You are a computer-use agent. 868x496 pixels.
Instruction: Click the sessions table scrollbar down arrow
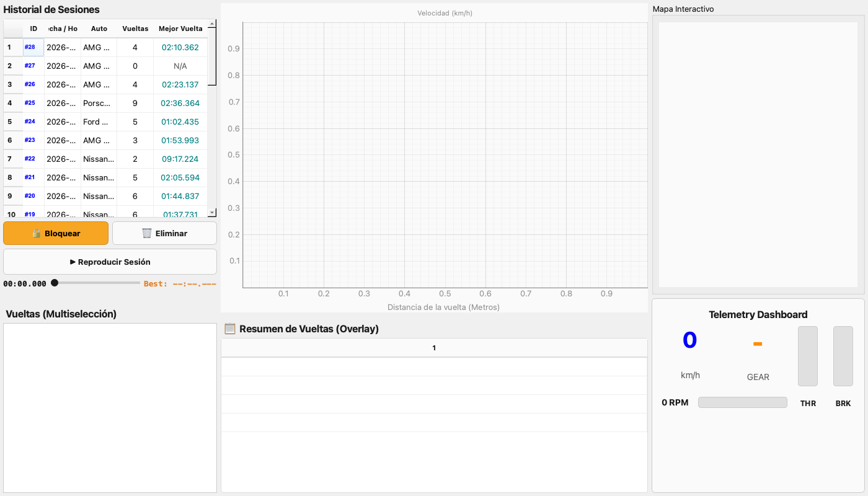tap(212, 213)
